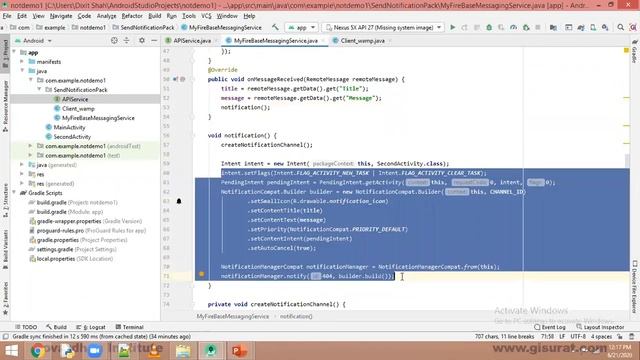
Task: Start debugging with the Debug bug icon
Action: (x=489, y=27)
